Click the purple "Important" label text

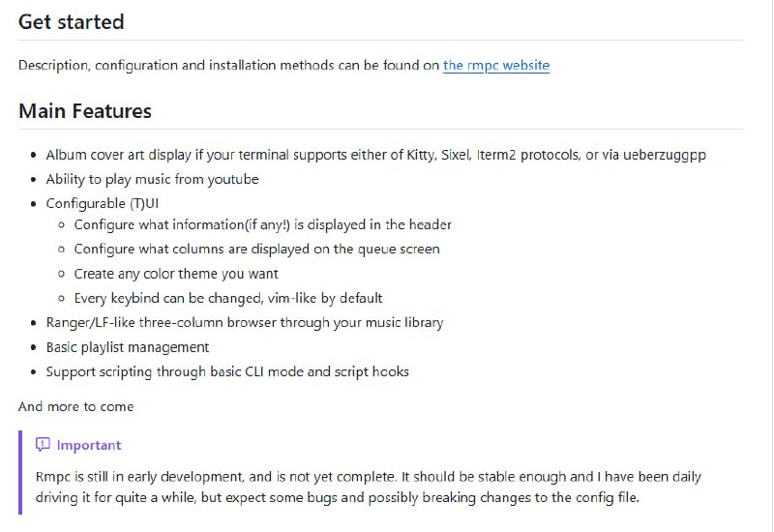89,445
